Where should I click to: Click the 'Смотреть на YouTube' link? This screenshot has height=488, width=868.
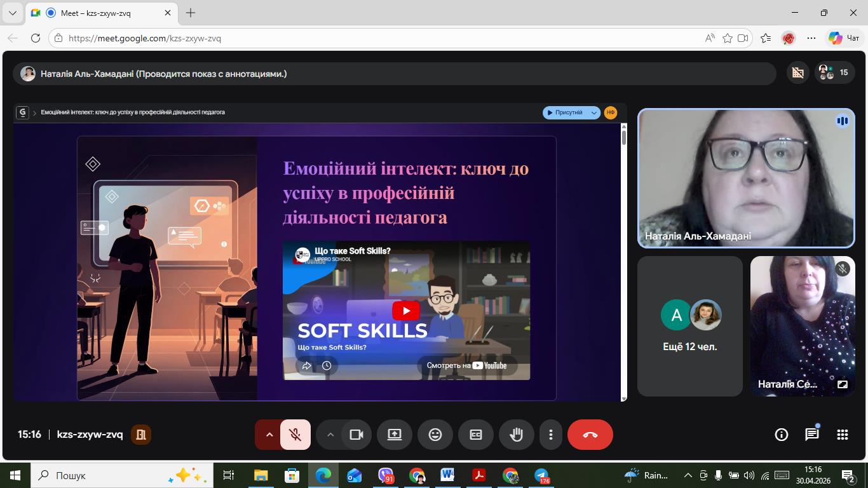pyautogui.click(x=467, y=365)
